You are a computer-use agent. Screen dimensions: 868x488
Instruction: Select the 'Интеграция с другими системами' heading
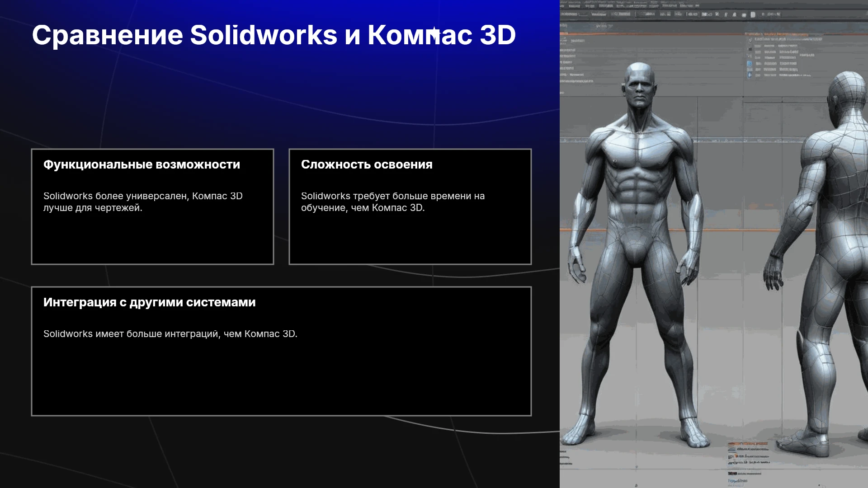tap(149, 302)
